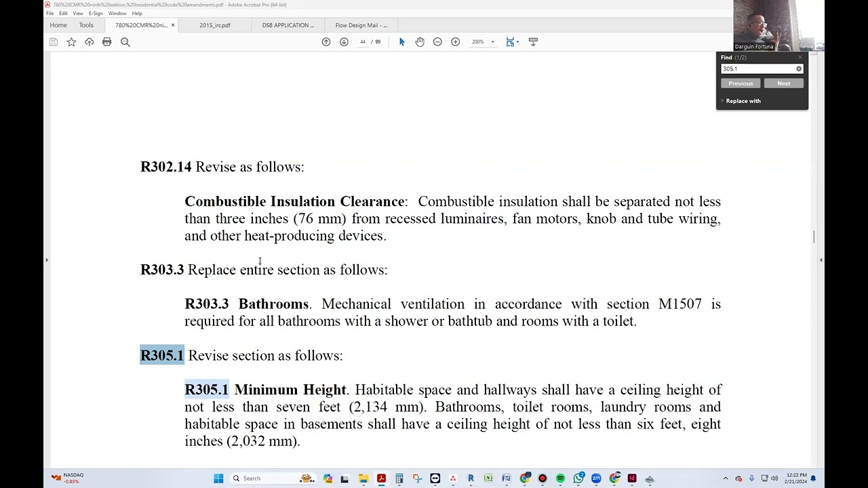The width and height of the screenshot is (868, 488).
Task: Switch to the DSB APPLICATION tab
Action: (288, 25)
